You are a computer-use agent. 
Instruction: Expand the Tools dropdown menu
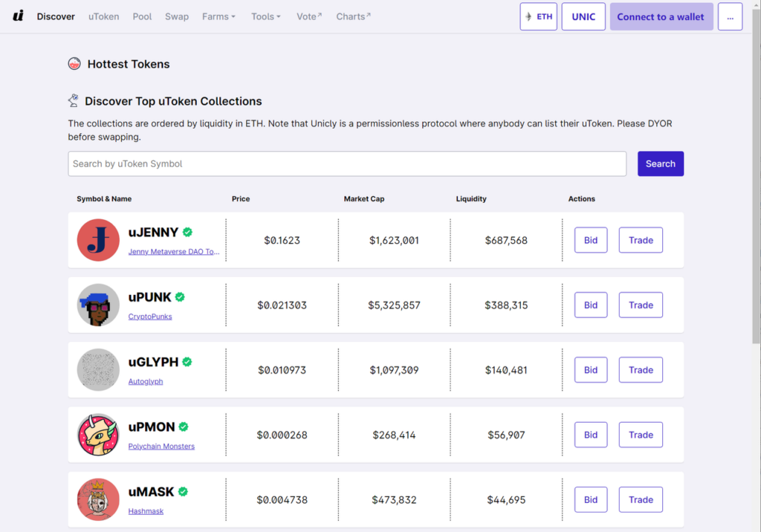point(266,16)
